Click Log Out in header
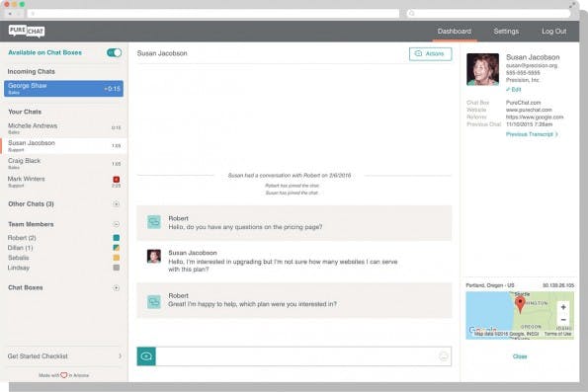The image size is (588, 392). (x=553, y=32)
